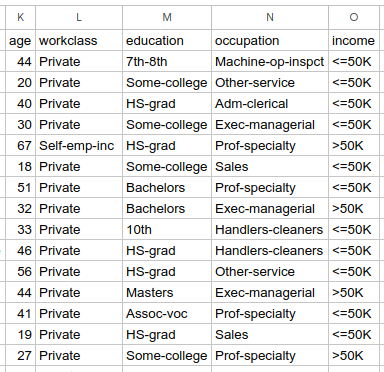Viewport: 384px width, 372px height.
Task: Click the 'occupation' header cell
Action: tap(270, 40)
